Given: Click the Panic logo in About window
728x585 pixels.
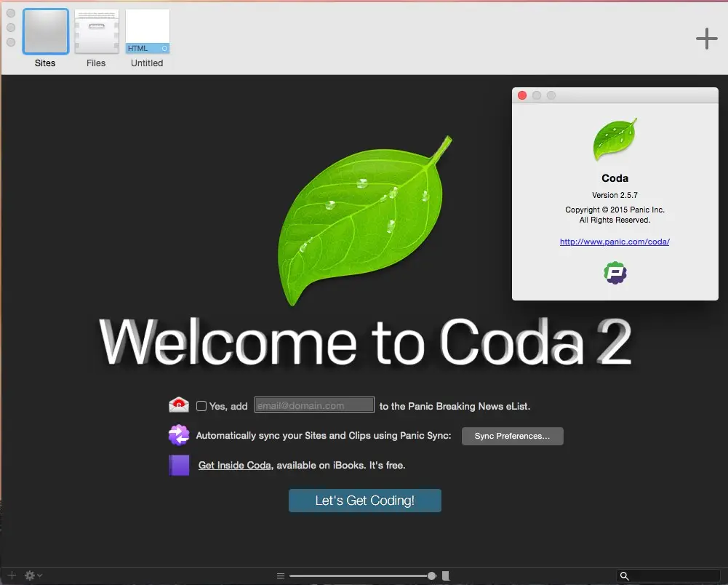Looking at the screenshot, I should tap(615, 273).
